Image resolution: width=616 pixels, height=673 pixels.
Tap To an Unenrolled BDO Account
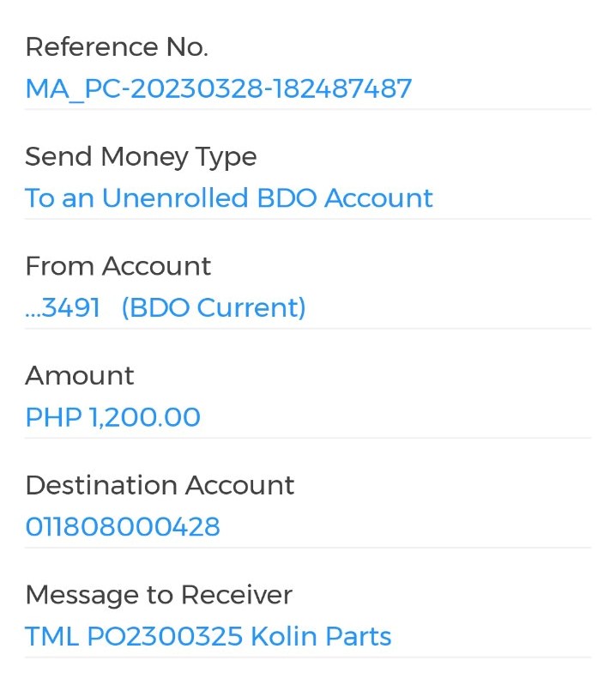click(229, 198)
